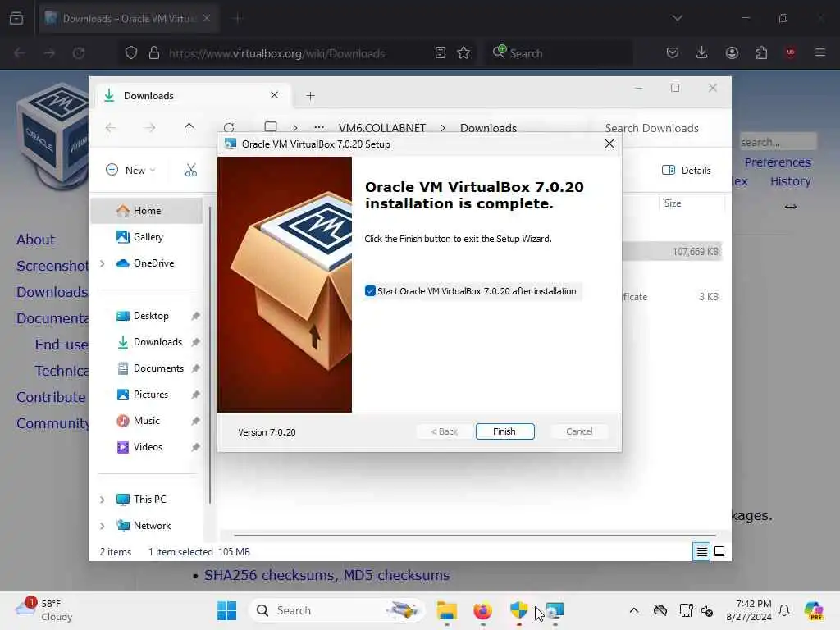Click About link on VirtualBox site
The width and height of the screenshot is (840, 630).
pyautogui.click(x=35, y=240)
